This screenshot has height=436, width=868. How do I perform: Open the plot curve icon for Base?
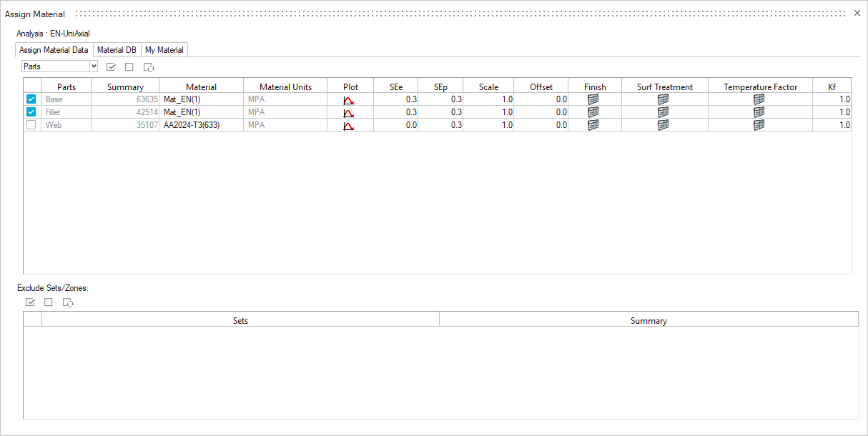[349, 100]
